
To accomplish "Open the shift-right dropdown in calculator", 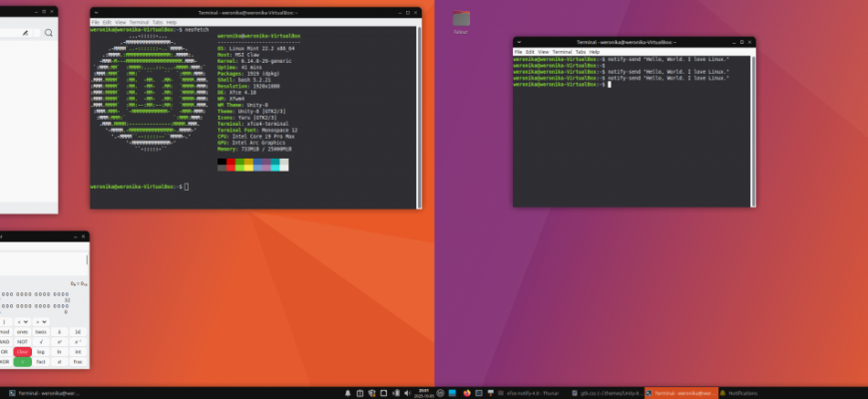I will tap(41, 321).
